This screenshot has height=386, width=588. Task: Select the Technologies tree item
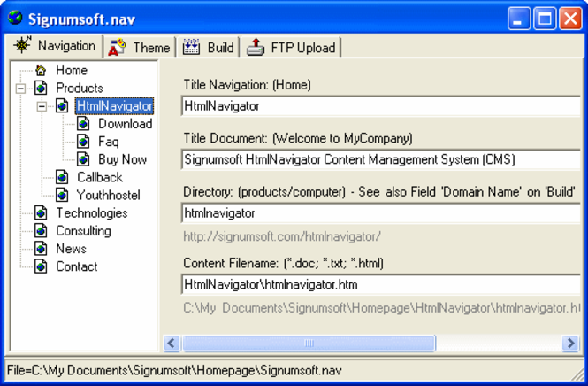(x=92, y=212)
